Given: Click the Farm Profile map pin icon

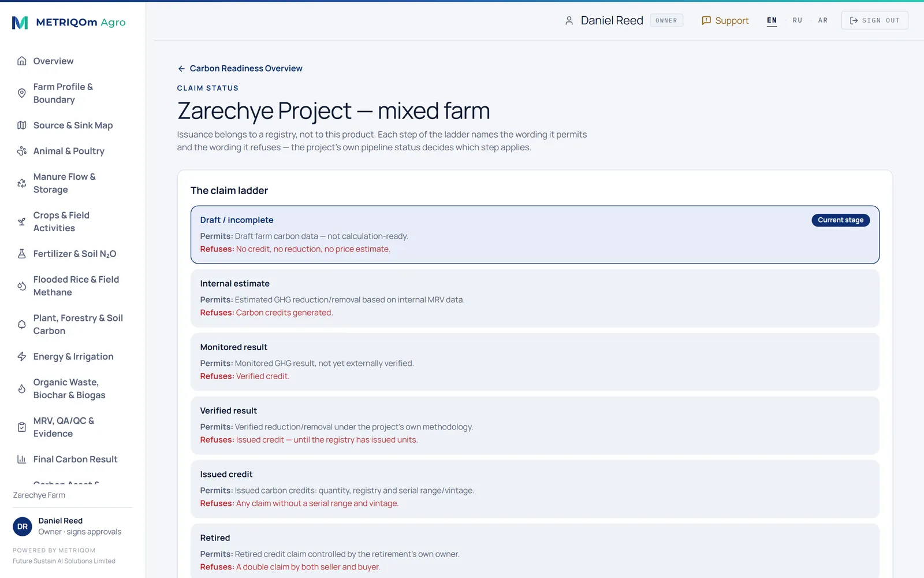Looking at the screenshot, I should [22, 93].
